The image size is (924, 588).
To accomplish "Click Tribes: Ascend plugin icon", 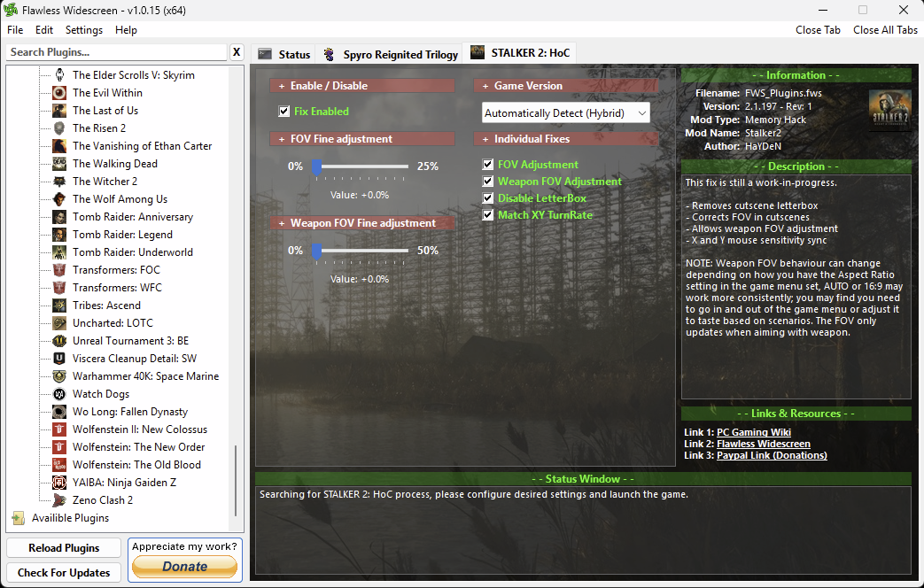I will 59,306.
